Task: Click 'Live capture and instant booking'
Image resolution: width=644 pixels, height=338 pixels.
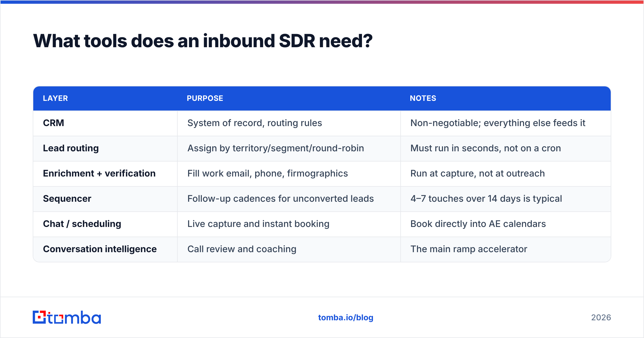Action: pos(258,224)
